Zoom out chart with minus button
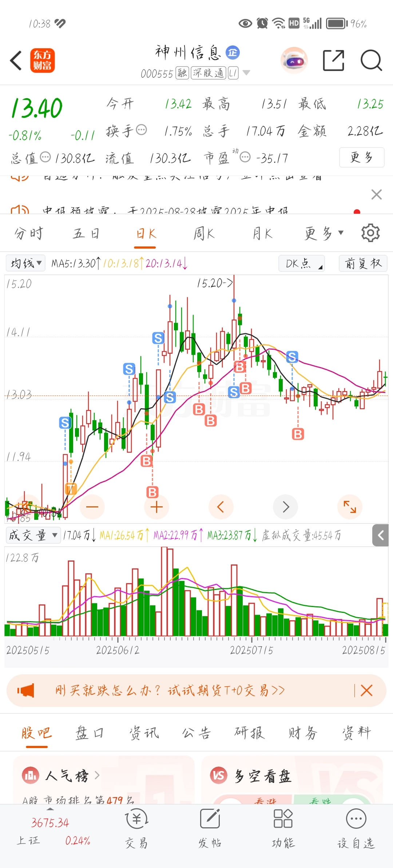 pos(92,507)
